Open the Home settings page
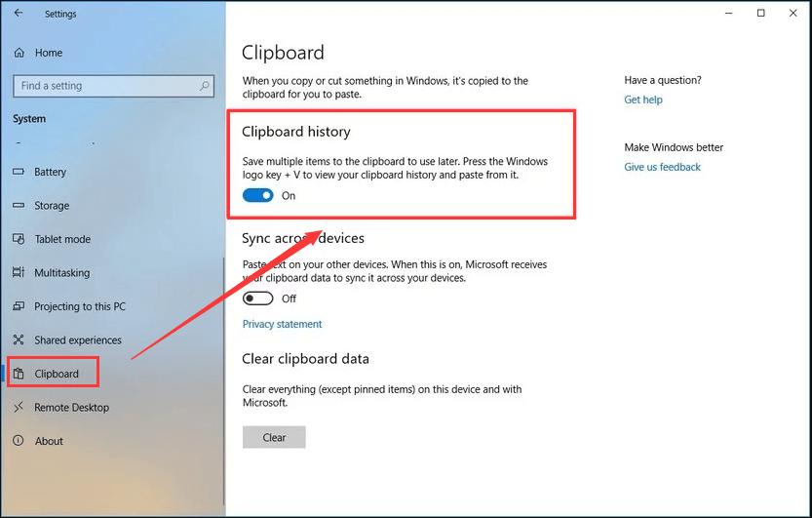Viewport: 812px width, 518px height. pos(49,53)
